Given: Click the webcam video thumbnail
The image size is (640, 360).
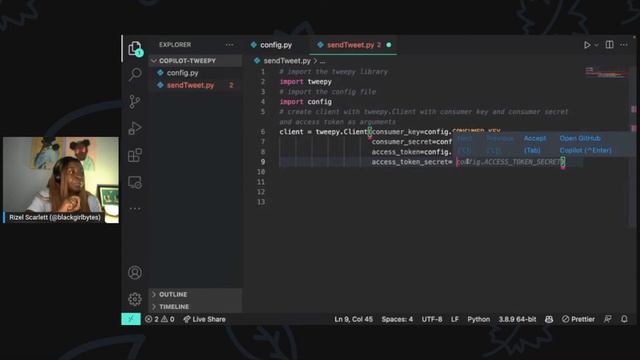Looking at the screenshot, I should point(61,180).
